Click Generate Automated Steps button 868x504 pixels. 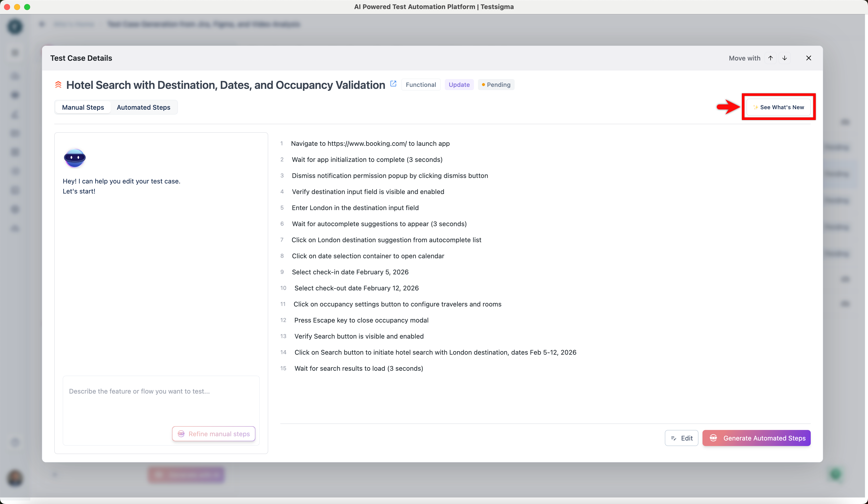756,438
